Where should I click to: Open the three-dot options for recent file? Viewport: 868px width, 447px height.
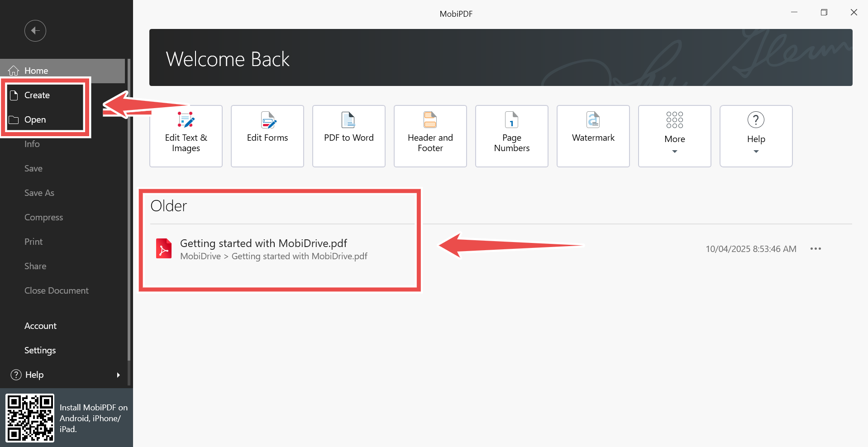click(816, 249)
